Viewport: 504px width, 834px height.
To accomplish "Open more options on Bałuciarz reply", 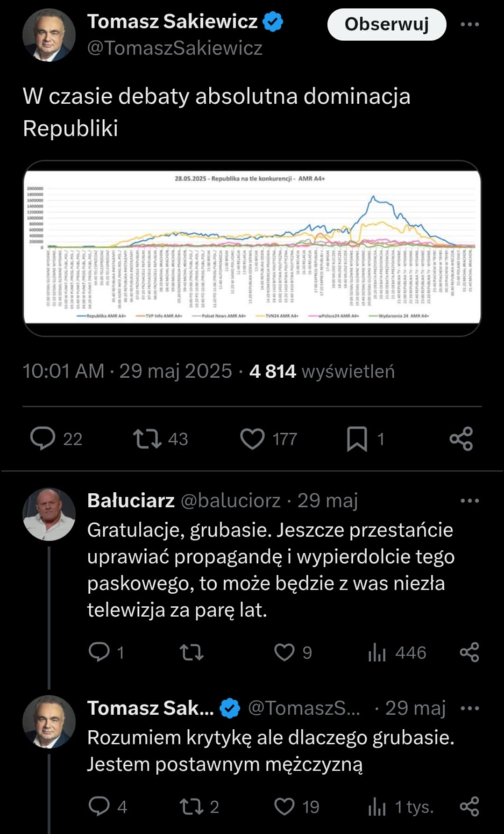I will [x=469, y=501].
